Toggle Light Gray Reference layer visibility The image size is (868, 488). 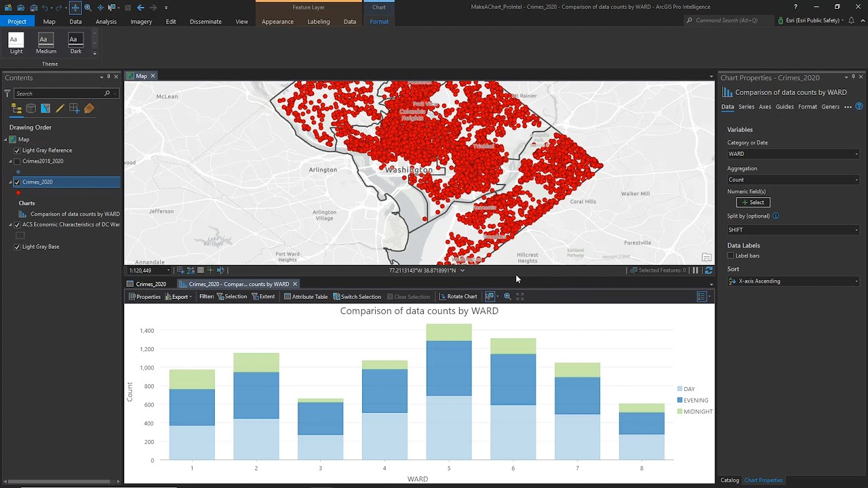(x=17, y=150)
